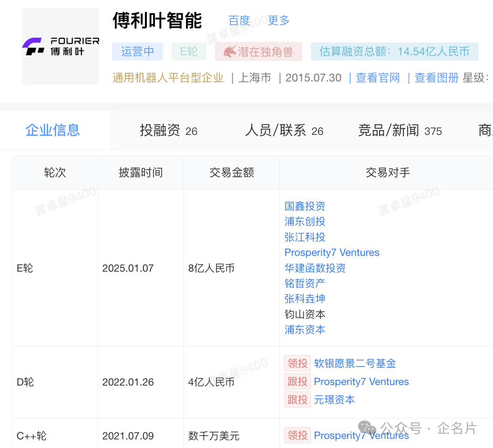
Task: Open Prosperity7 Ventures in the C++轮 row
Action: tap(361, 436)
